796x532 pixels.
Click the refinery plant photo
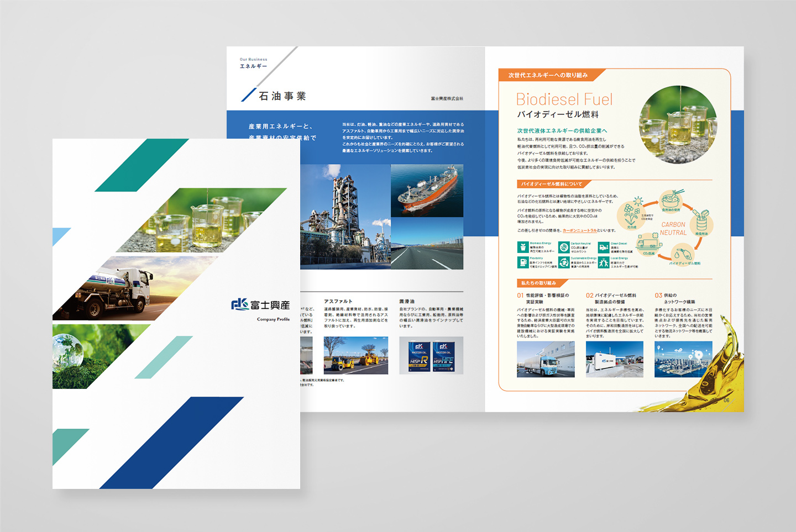point(345,217)
